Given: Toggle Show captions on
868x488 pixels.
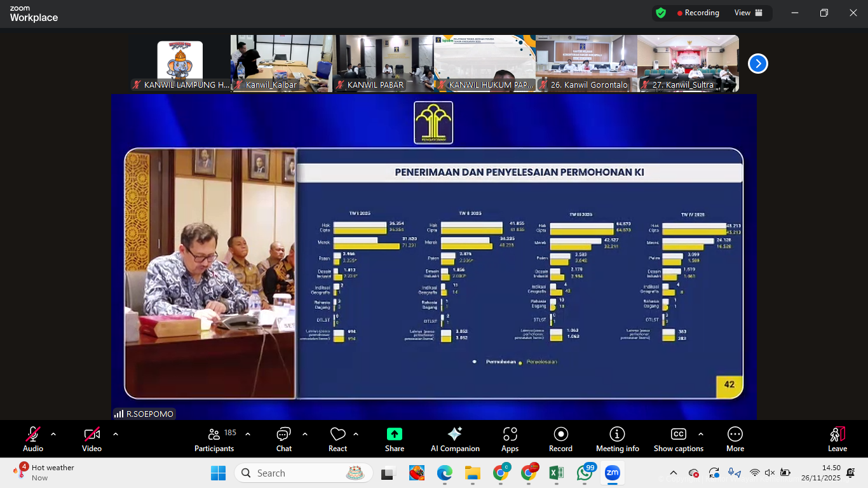Looking at the screenshot, I should pos(678,439).
